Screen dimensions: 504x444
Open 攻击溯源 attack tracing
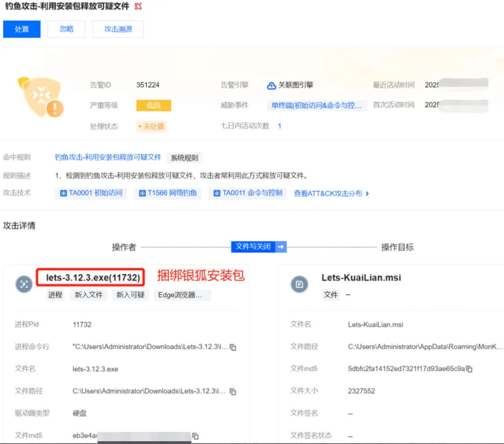(x=118, y=29)
